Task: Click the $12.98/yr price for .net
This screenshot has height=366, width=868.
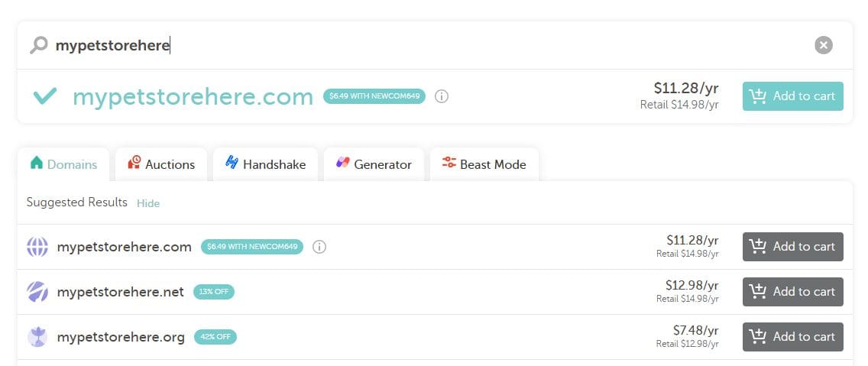Action: (x=692, y=285)
